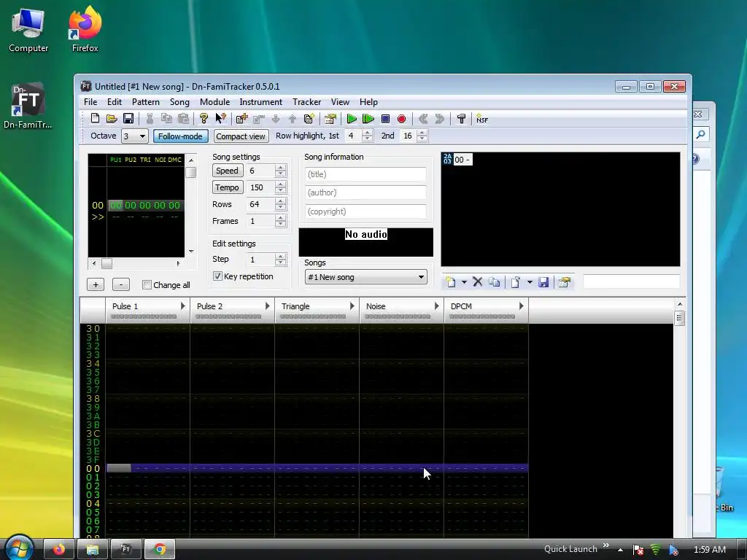Open Chrome from the taskbar
This screenshot has width=747, height=560.
pos(160,549)
